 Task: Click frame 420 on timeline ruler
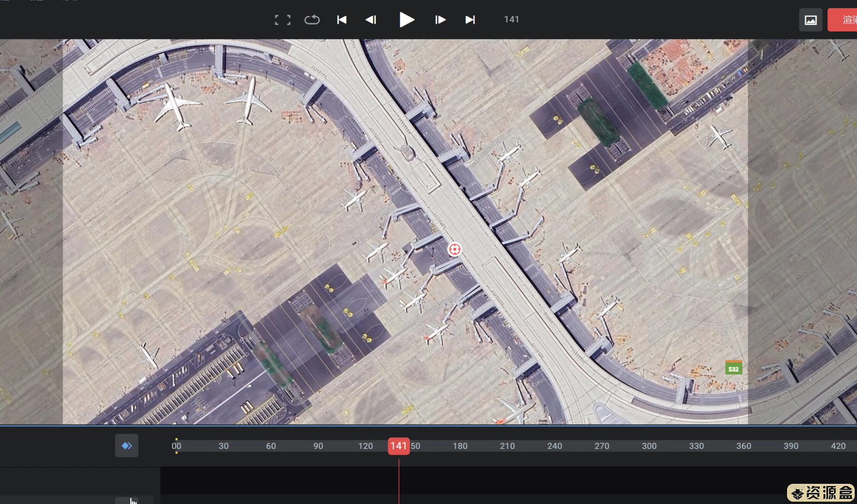point(838,446)
